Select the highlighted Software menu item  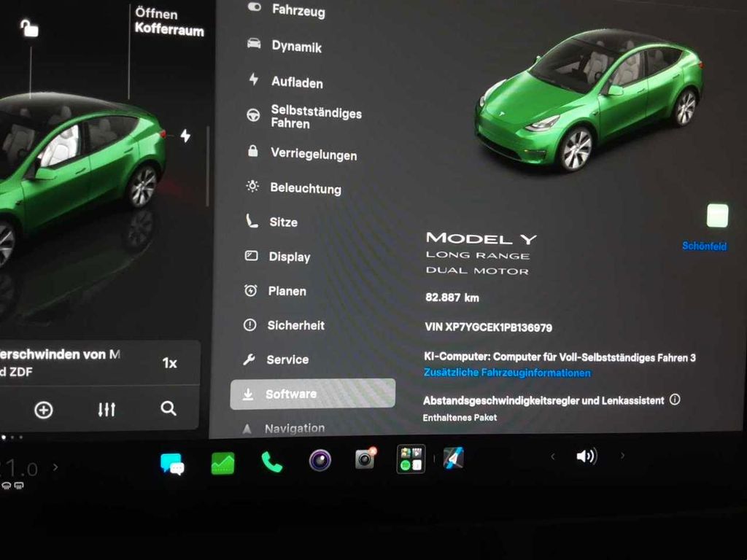coord(312,394)
